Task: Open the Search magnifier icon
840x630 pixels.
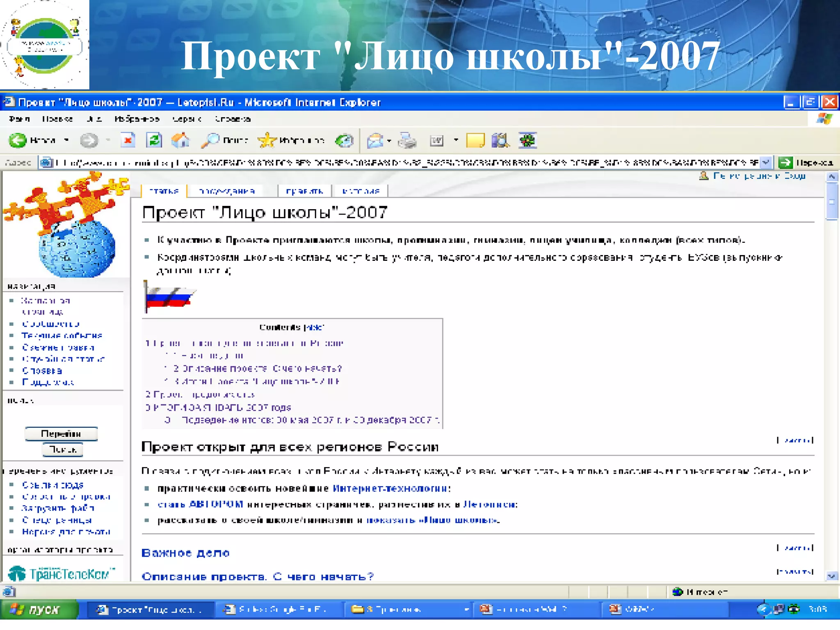Action: [210, 141]
